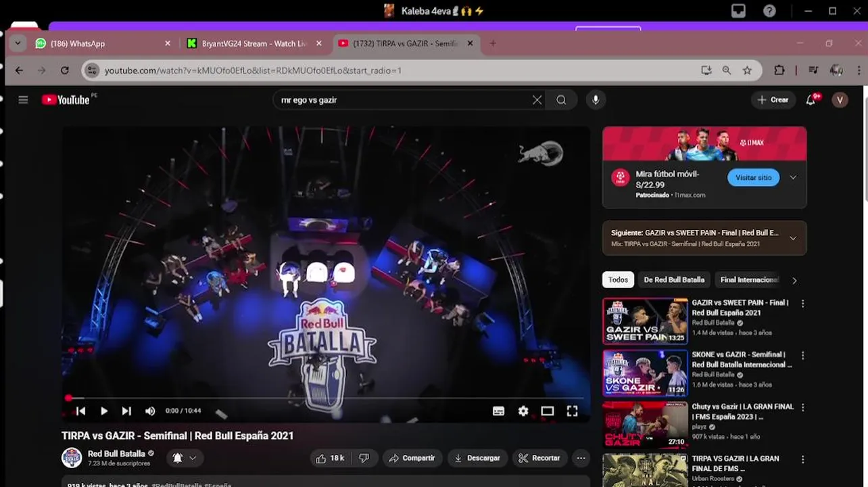Image resolution: width=868 pixels, height=487 pixels.
Task: Show more filter chips with right arrow
Action: (x=794, y=280)
